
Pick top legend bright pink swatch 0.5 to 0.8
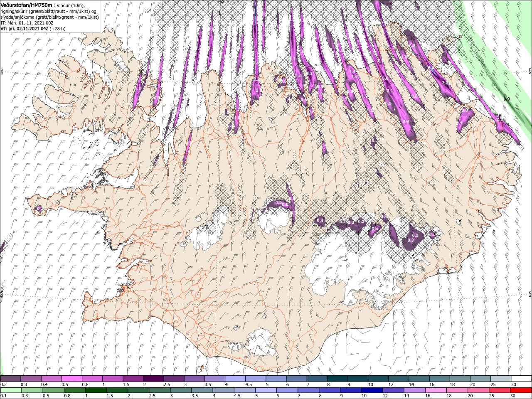pyautogui.click(x=71, y=378)
